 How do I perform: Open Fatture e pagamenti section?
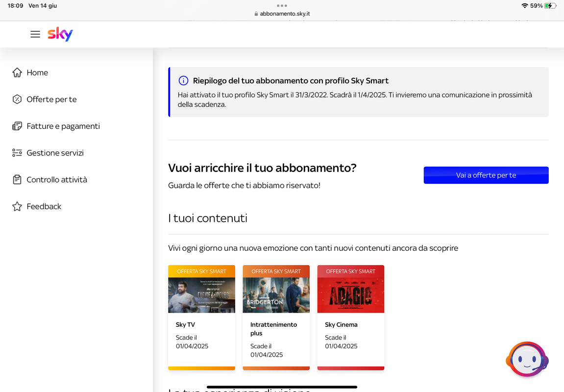tap(63, 126)
